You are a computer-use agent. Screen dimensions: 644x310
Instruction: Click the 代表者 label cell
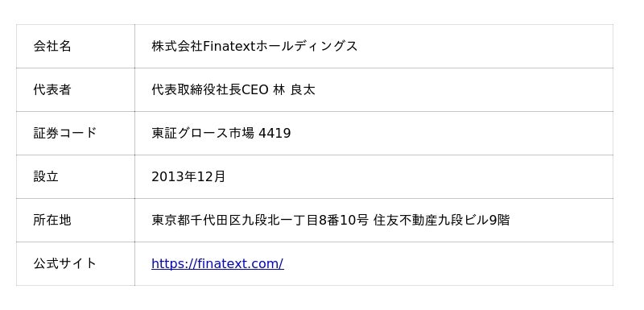tap(76, 90)
